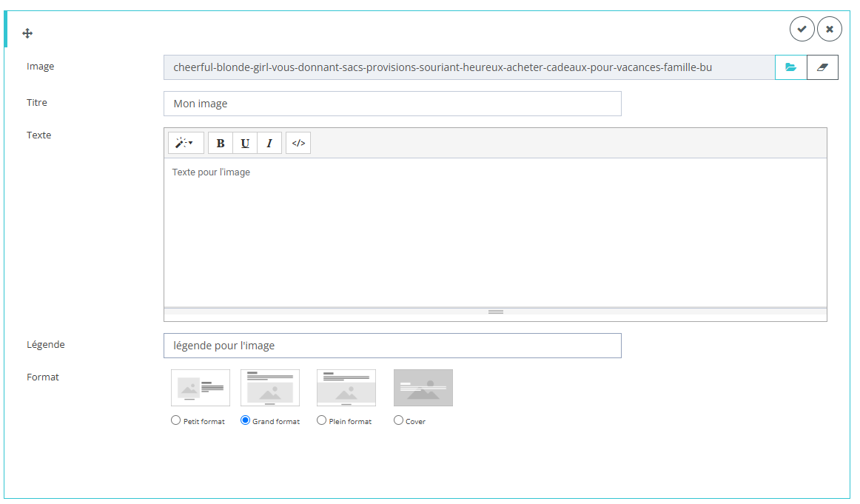Click into the Légende input field
860x504 pixels.
tap(392, 346)
